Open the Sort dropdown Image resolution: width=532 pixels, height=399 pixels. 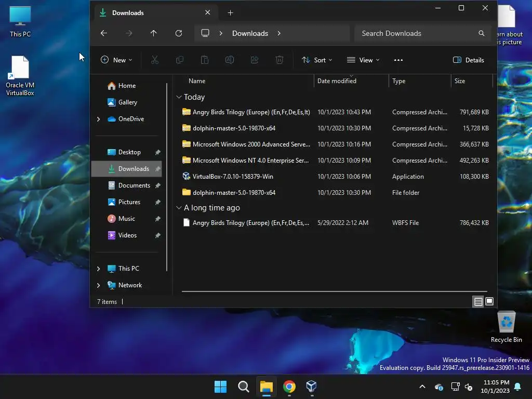pyautogui.click(x=317, y=60)
